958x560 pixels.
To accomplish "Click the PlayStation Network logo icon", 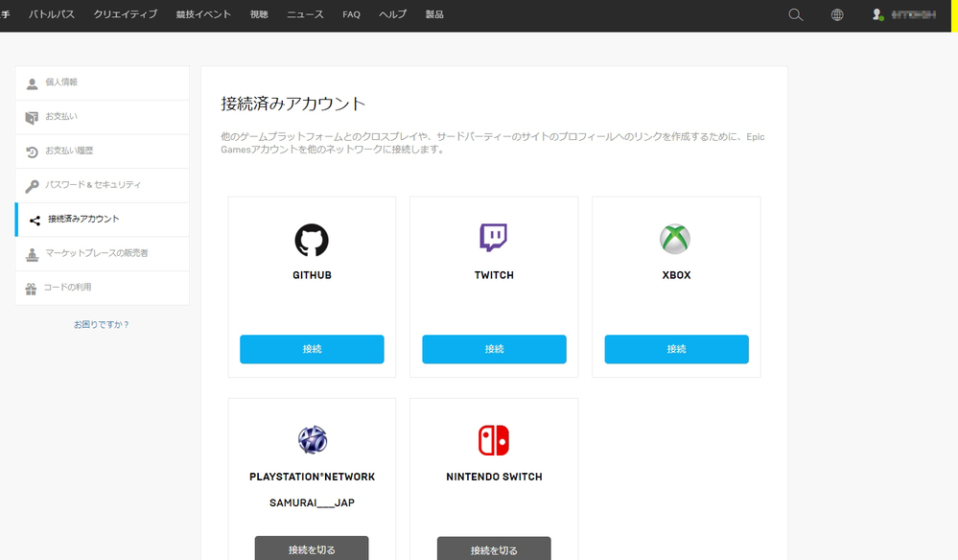I will [x=313, y=440].
